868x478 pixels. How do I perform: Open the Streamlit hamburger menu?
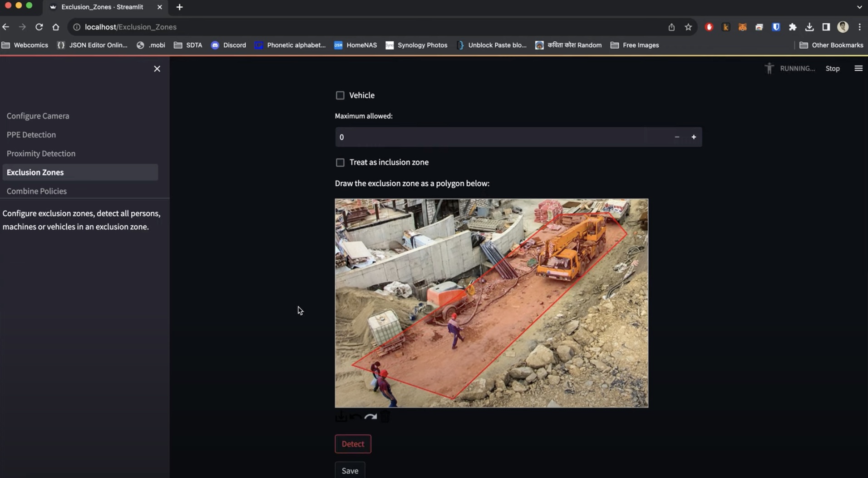click(x=858, y=68)
